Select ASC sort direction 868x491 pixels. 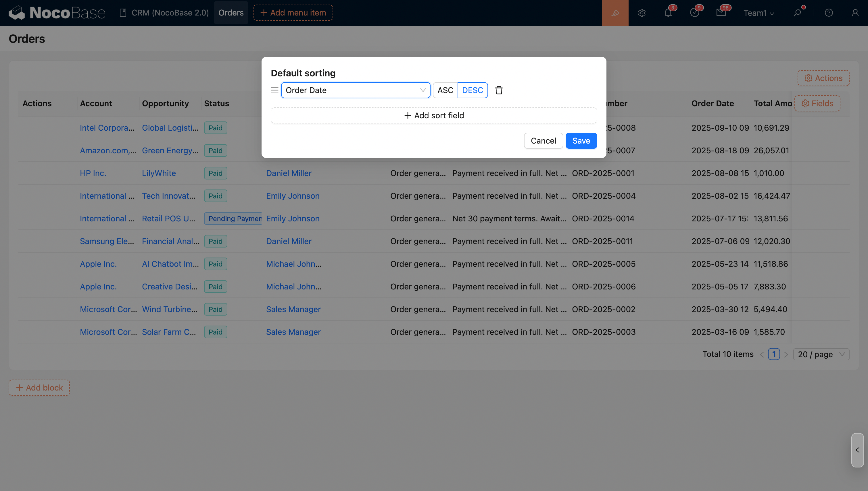[445, 90]
